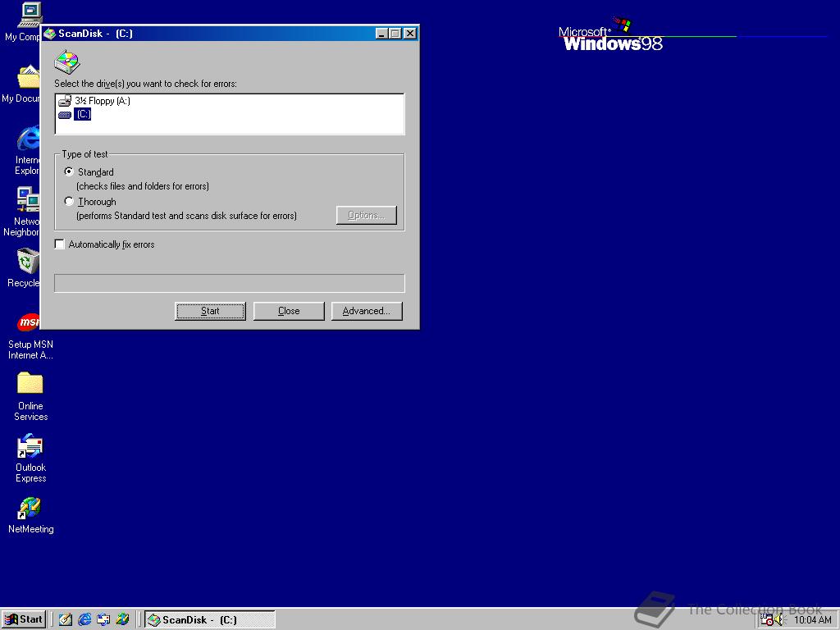Open the Advanced... options

(367, 311)
